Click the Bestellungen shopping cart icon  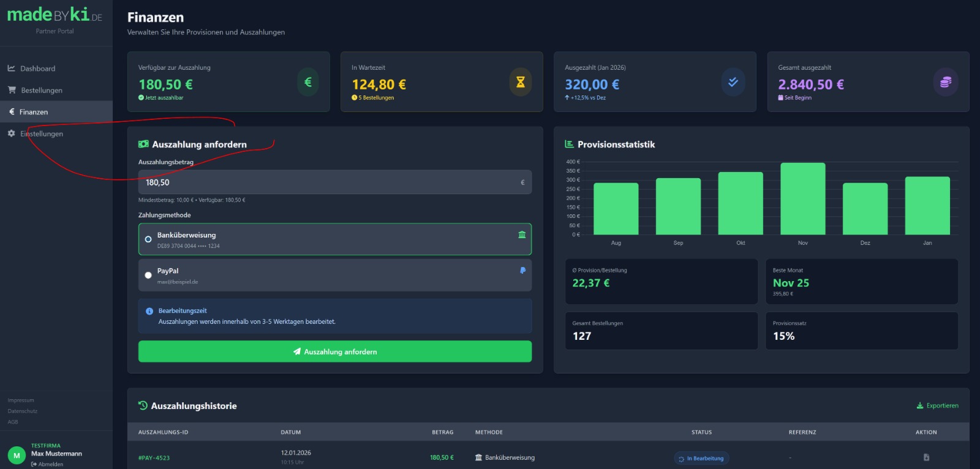[x=12, y=90]
